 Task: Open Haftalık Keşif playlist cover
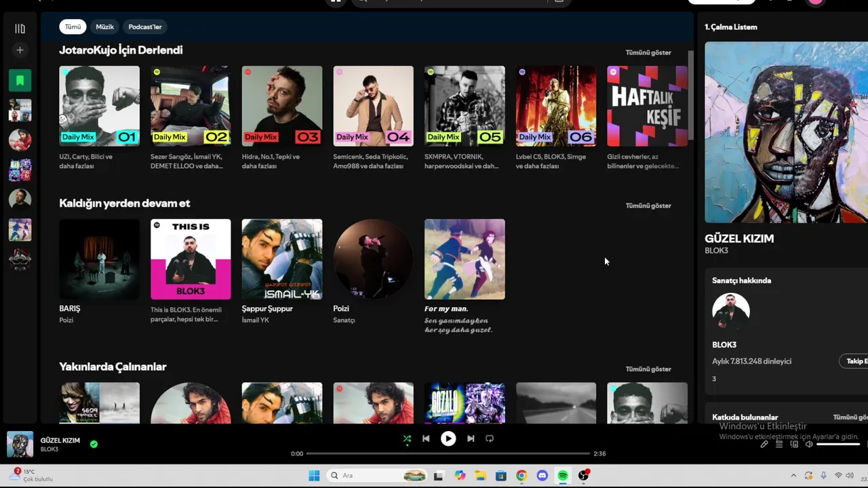[647, 106]
